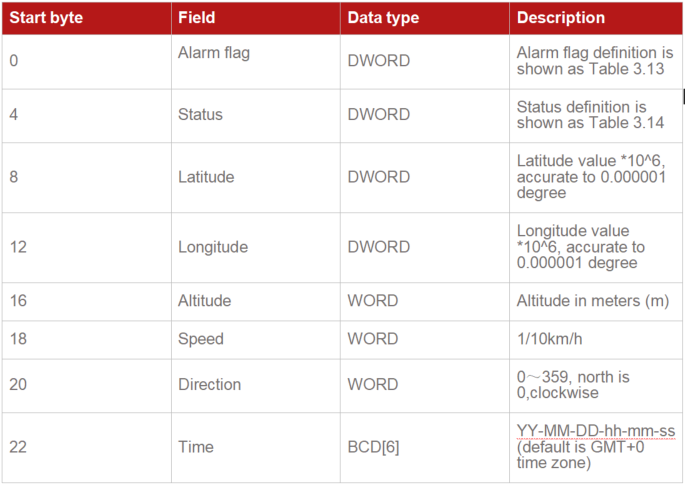Viewport: 685px width, 485px height.
Task: Select the "1/10km/h" speed description
Action: click(x=549, y=339)
